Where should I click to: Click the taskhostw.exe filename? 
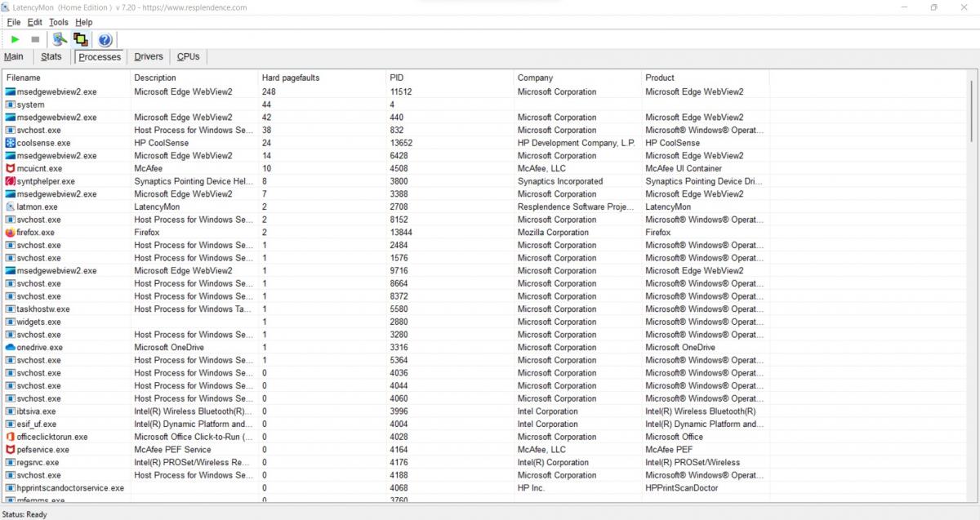tap(43, 309)
